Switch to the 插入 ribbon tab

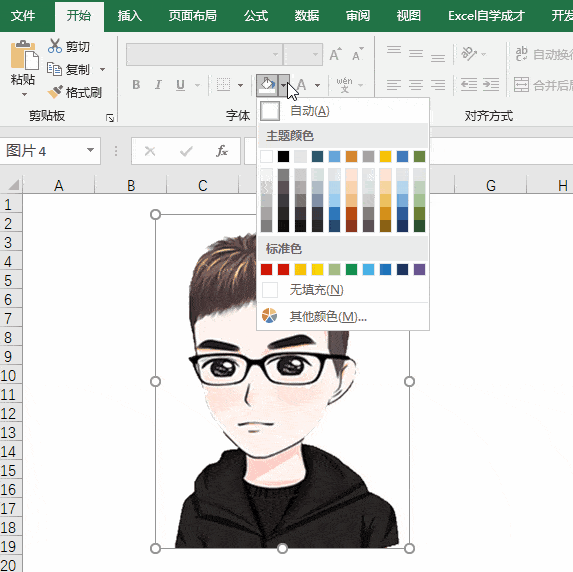129,16
